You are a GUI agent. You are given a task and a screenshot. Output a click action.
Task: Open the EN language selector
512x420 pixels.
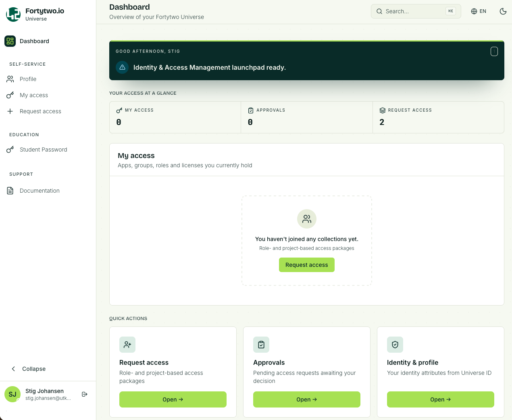point(479,11)
